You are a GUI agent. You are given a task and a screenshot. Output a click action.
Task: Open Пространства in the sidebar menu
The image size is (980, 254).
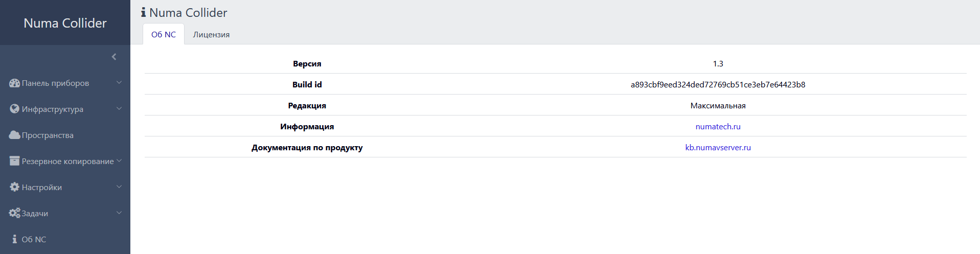point(48,135)
